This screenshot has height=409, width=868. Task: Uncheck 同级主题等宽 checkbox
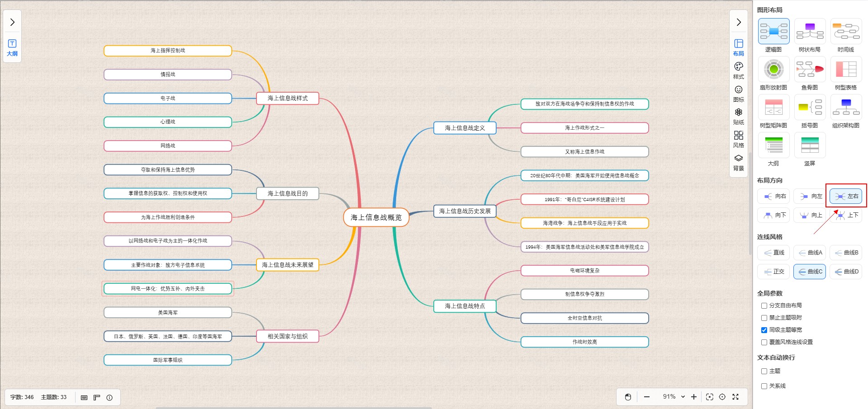point(764,330)
